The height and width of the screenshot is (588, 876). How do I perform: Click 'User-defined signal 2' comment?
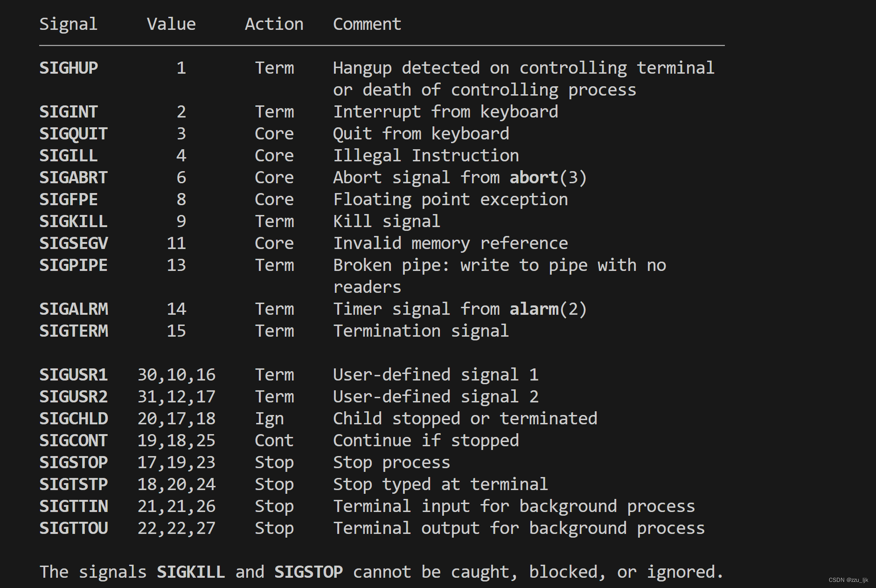(436, 397)
